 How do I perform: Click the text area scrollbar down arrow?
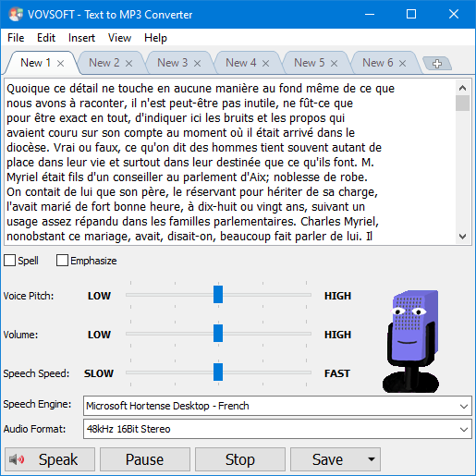[462, 237]
